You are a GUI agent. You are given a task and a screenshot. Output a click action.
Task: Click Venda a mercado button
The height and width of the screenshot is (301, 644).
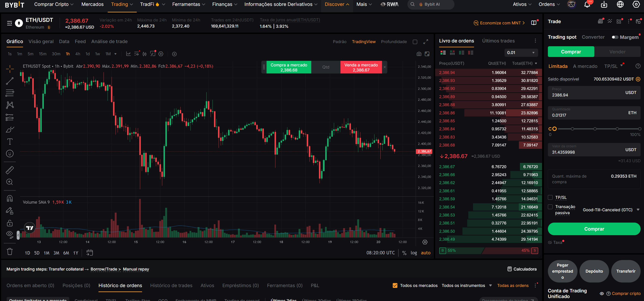click(361, 67)
